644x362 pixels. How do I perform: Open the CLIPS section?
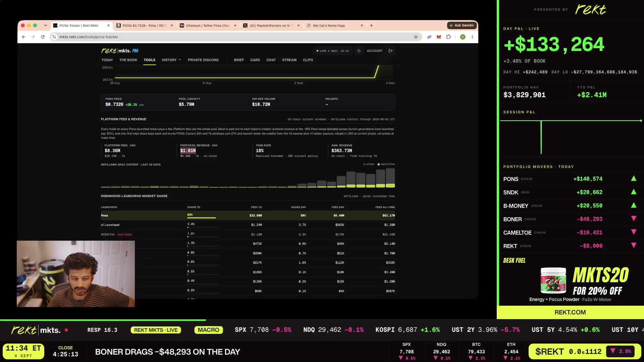point(308,60)
